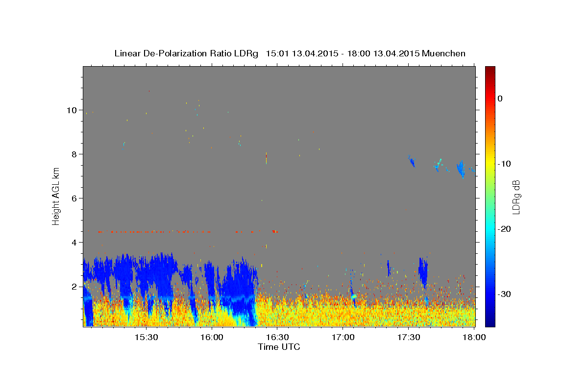Screen dimensions: 588x392
Task: Click the 18:00 time tick label
Action: (474, 338)
